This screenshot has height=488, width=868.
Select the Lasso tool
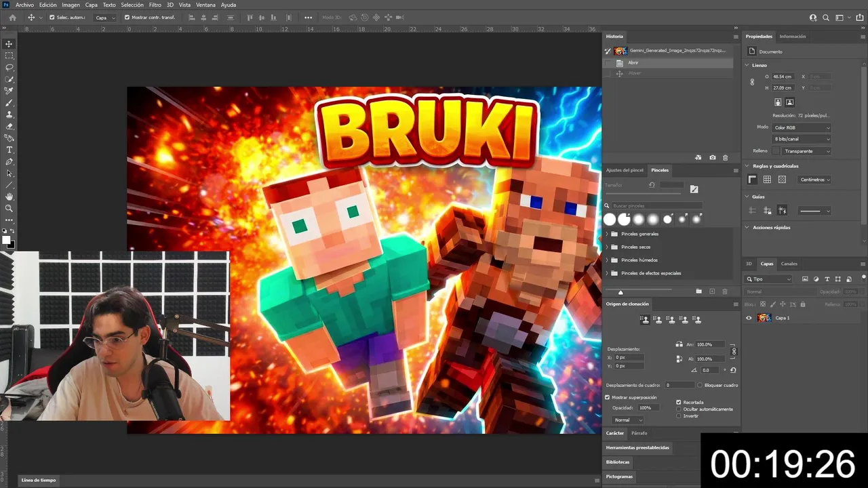(x=9, y=68)
